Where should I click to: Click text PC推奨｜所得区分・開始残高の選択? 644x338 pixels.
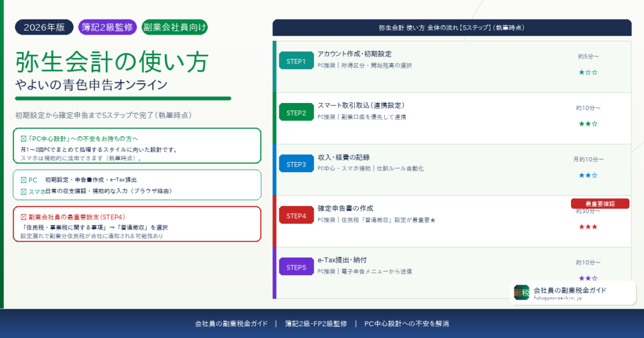(365, 65)
